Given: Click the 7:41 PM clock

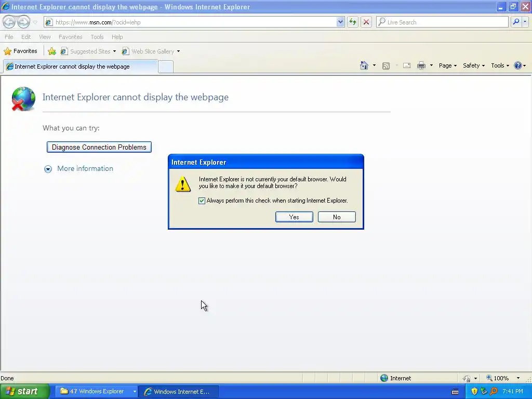Looking at the screenshot, I should [x=513, y=392].
